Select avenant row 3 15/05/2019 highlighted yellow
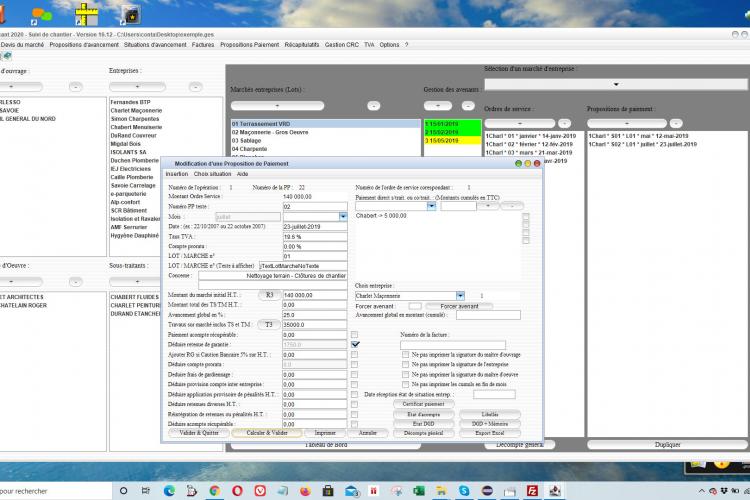This screenshot has height=500, width=750. (x=452, y=141)
